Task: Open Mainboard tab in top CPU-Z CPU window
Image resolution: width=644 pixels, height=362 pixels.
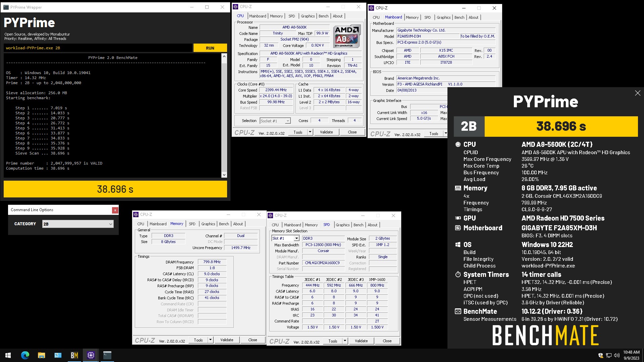Action: click(258, 16)
